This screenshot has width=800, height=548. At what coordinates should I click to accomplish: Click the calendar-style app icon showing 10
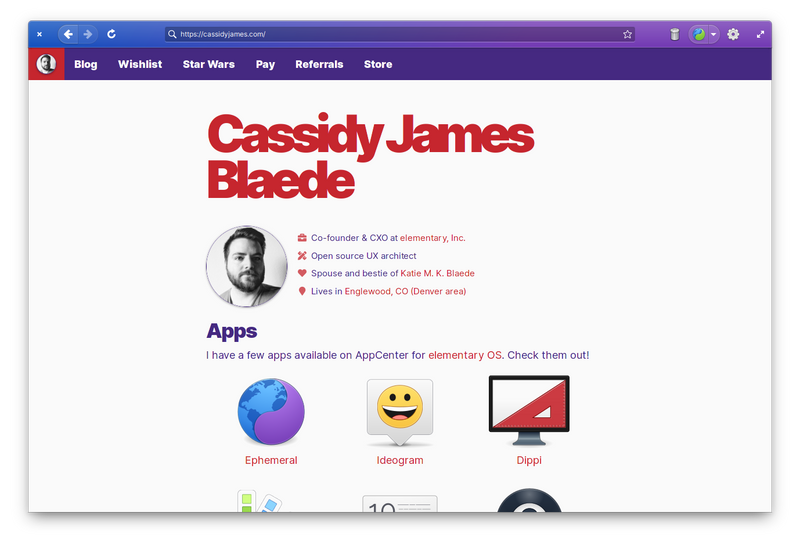400,503
